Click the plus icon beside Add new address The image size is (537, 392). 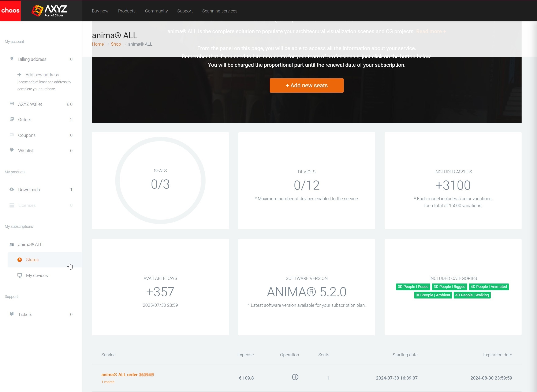(19, 75)
